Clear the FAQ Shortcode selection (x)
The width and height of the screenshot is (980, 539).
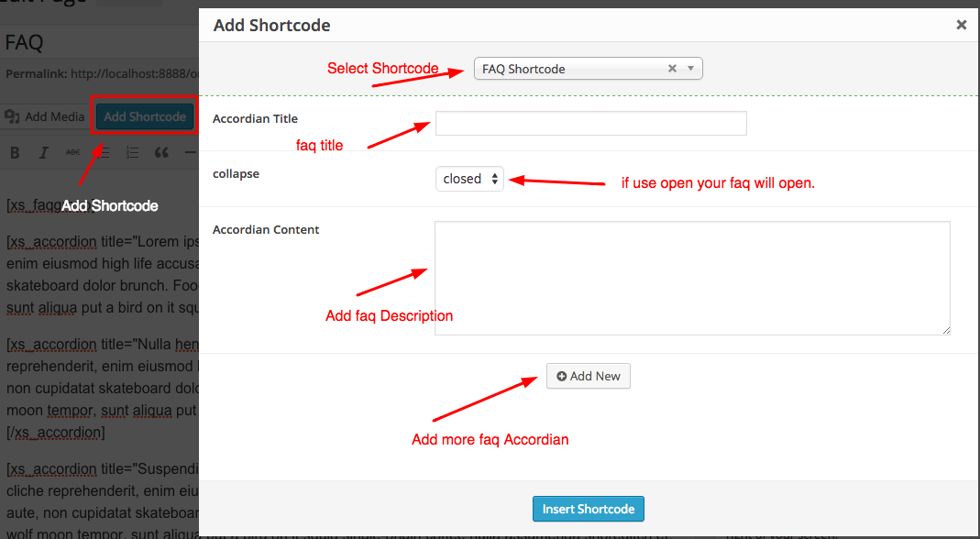(x=672, y=69)
